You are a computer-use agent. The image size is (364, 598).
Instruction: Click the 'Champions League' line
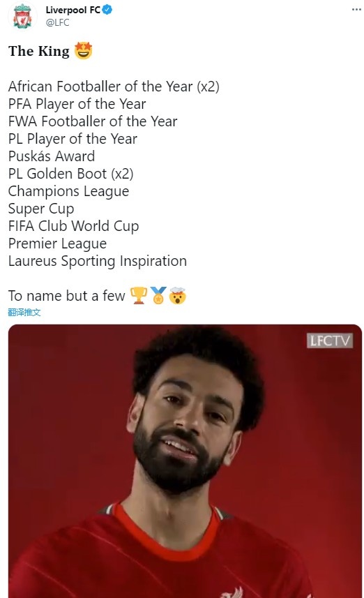68,191
